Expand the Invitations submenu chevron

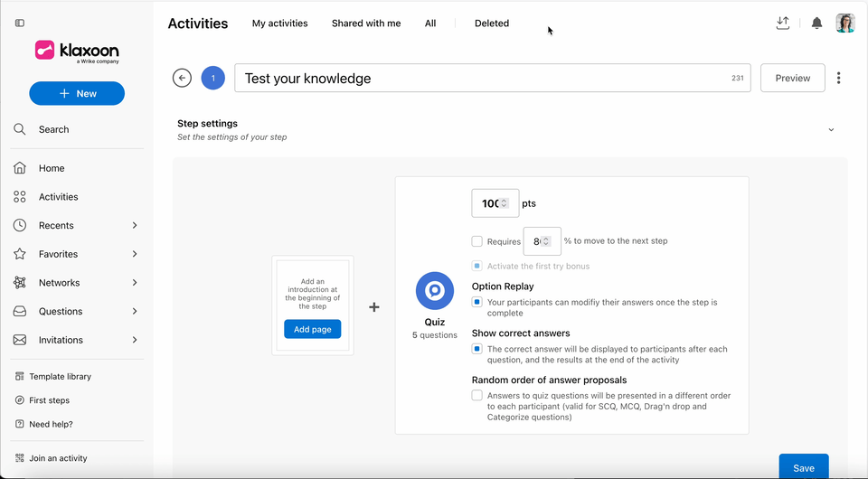(135, 340)
